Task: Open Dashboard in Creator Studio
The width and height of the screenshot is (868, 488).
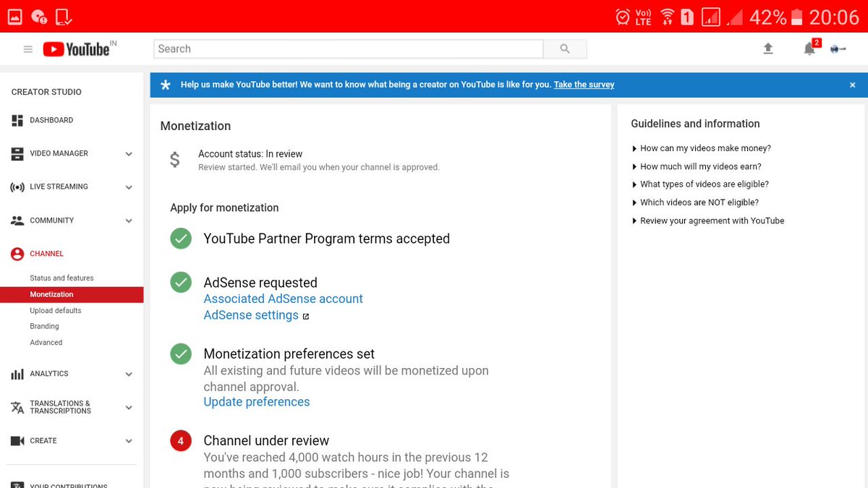Action: 51,120
